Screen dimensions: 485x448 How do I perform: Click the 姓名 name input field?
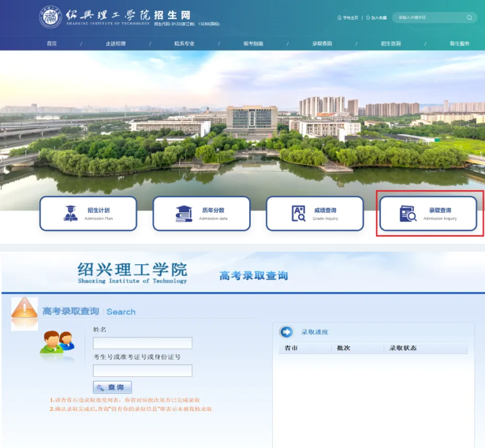[x=143, y=343]
